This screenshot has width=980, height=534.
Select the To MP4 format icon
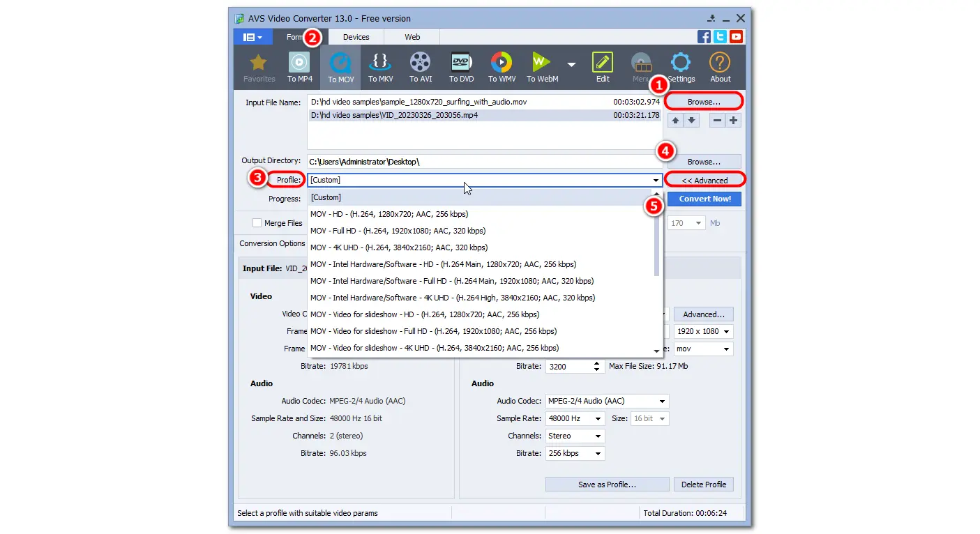coord(300,68)
